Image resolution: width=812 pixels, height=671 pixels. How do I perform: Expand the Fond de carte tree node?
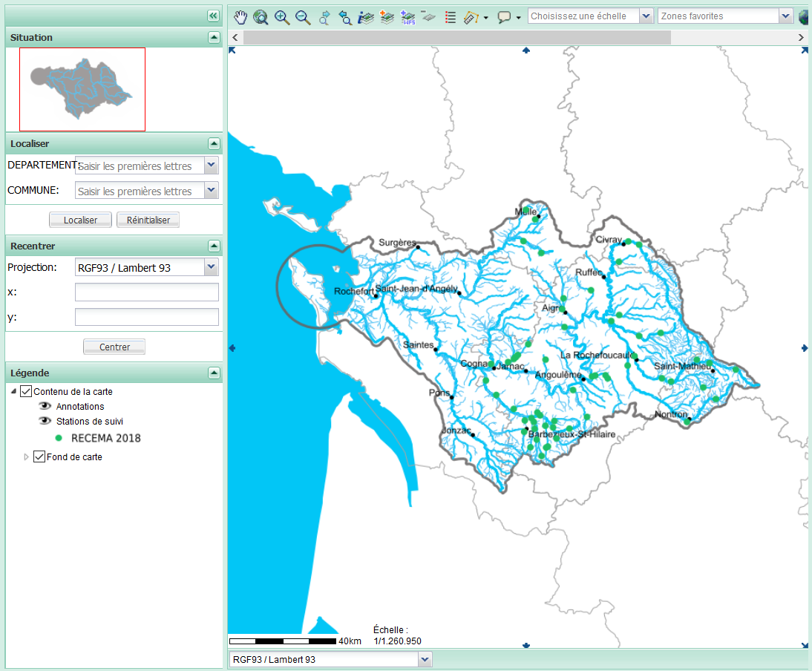27,456
